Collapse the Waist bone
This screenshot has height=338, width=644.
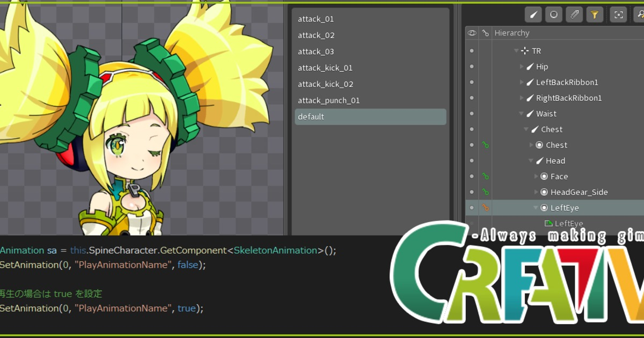[521, 114]
